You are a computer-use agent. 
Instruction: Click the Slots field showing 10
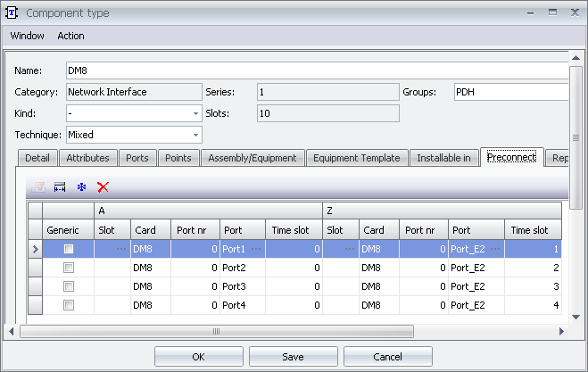click(x=328, y=113)
